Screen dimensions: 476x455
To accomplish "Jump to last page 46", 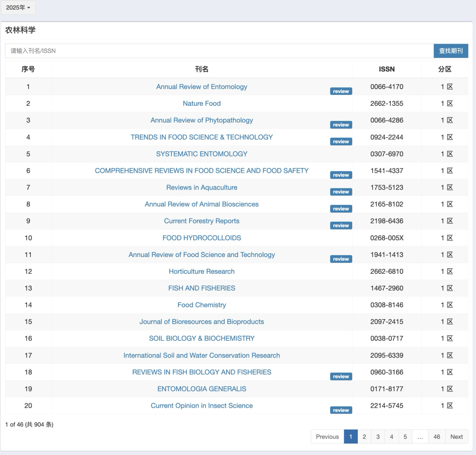I will (x=436, y=436).
